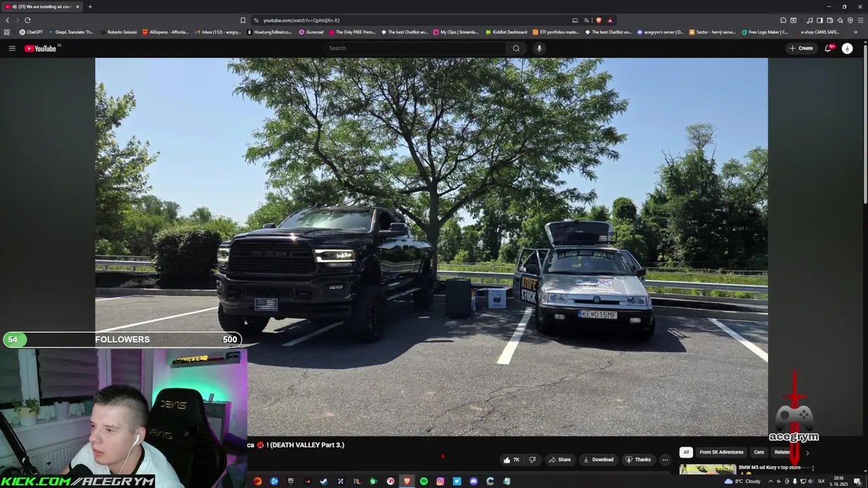Open the ChatGPT bookmark
The width and height of the screenshot is (868, 488).
[x=31, y=32]
